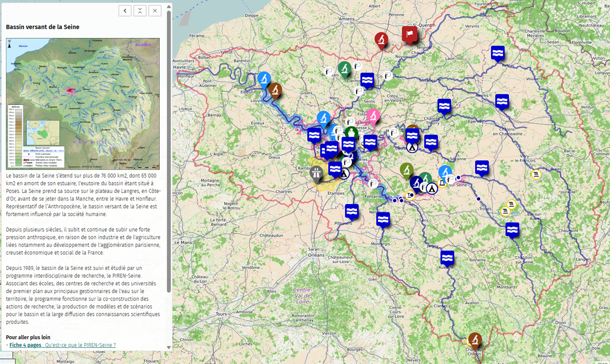Click the blue wave marker at Auxerre
Image resolution: width=610 pixels, height=364 pixels.
pos(447,258)
